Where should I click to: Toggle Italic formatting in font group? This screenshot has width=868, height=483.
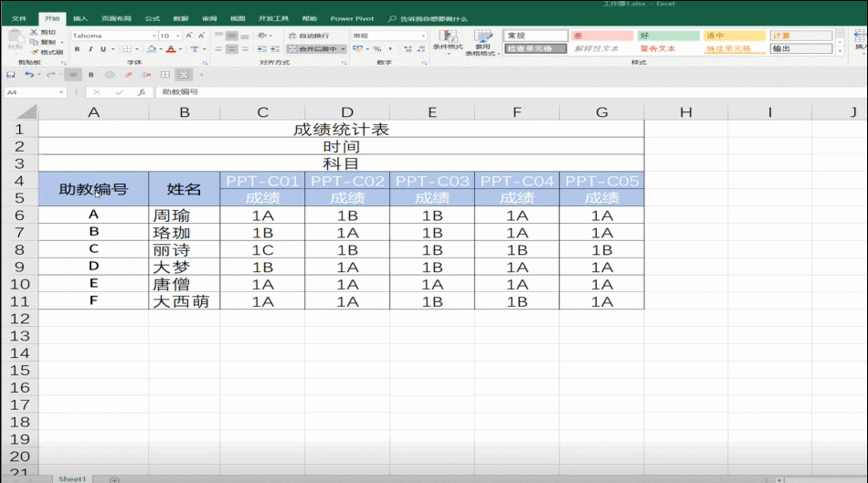point(90,49)
